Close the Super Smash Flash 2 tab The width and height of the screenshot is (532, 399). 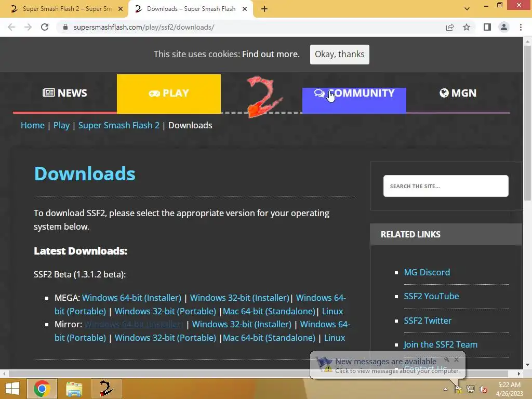click(x=121, y=9)
